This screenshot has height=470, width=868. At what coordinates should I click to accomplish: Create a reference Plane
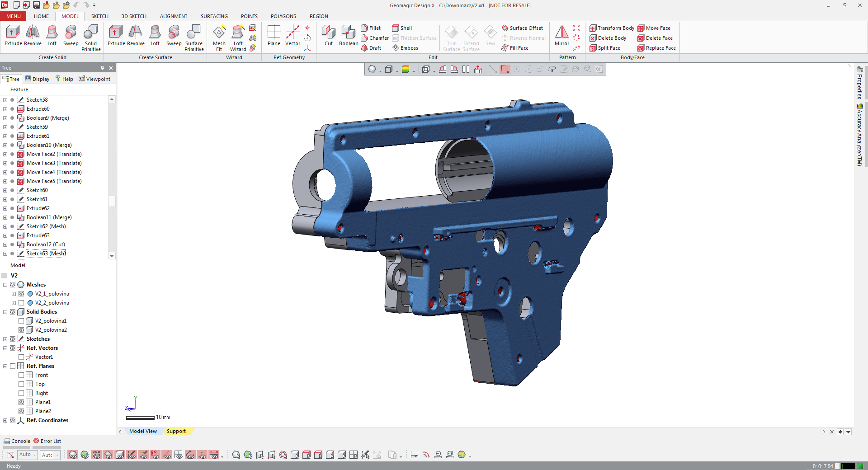tap(274, 36)
